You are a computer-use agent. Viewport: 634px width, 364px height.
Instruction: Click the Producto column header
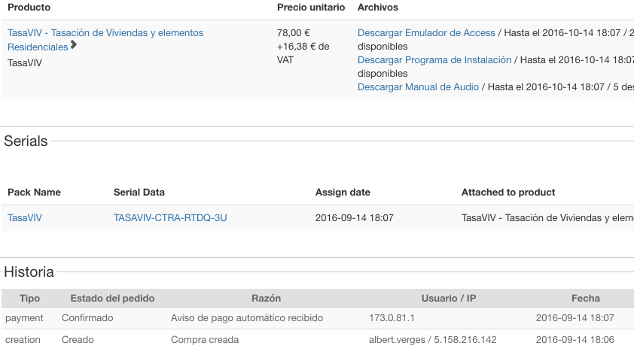[x=29, y=8]
